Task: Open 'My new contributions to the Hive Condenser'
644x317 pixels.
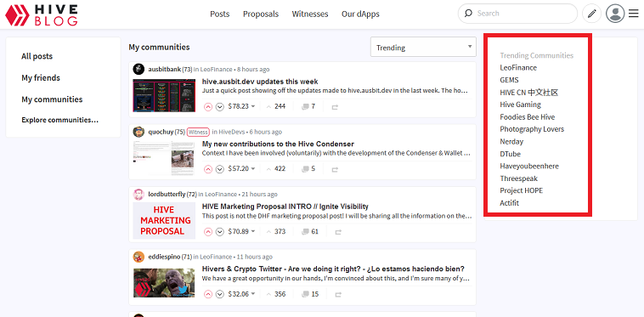Action: click(x=278, y=144)
